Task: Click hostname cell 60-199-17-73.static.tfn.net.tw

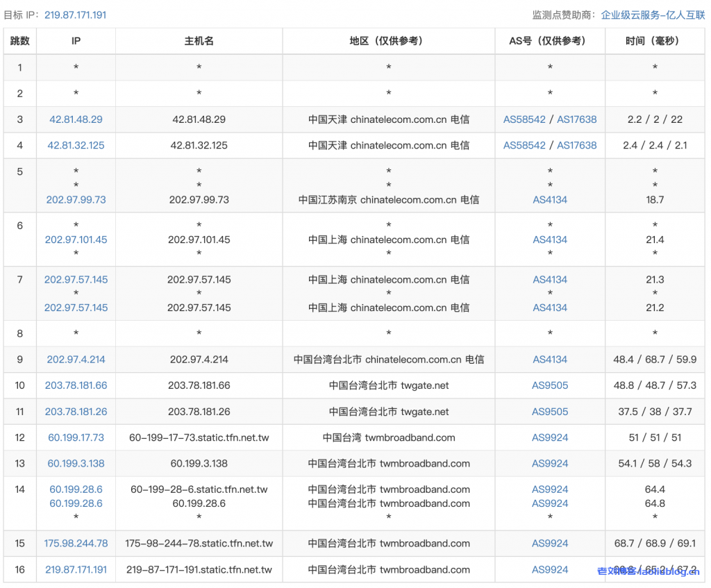Action: click(199, 437)
